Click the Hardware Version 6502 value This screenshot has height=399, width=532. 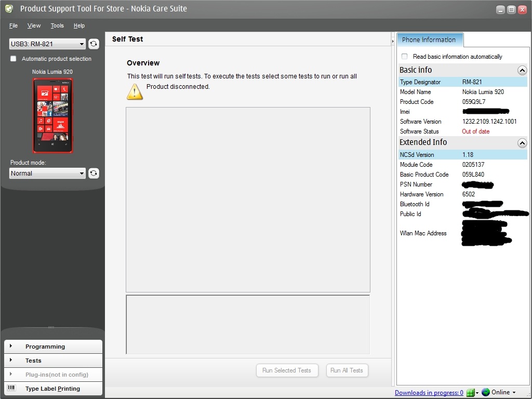point(469,194)
